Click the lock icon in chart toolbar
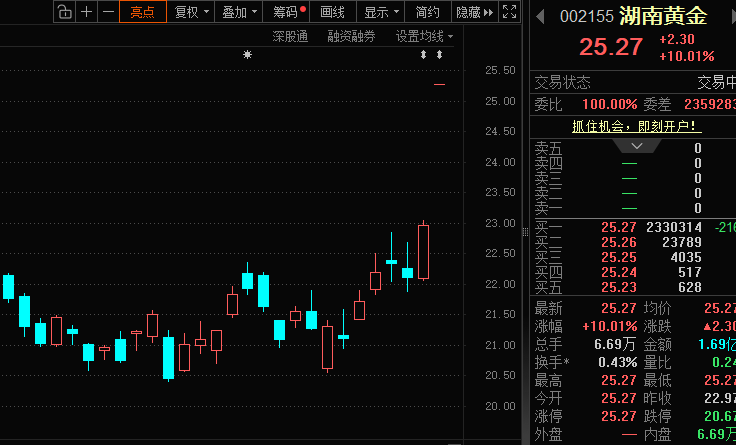The height and width of the screenshot is (445, 736). coord(64,12)
